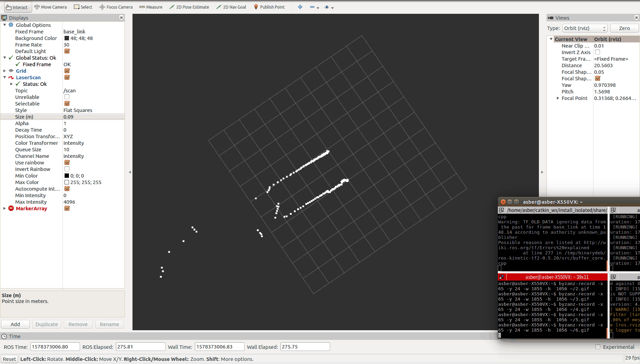640x364 pixels.
Task: Click the Reset button
Action: [x=9, y=359]
